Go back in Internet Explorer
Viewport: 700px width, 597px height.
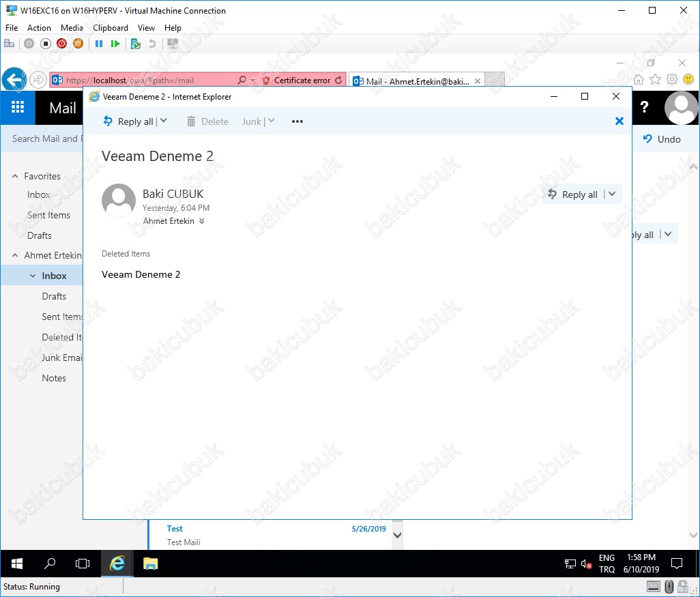(14, 80)
